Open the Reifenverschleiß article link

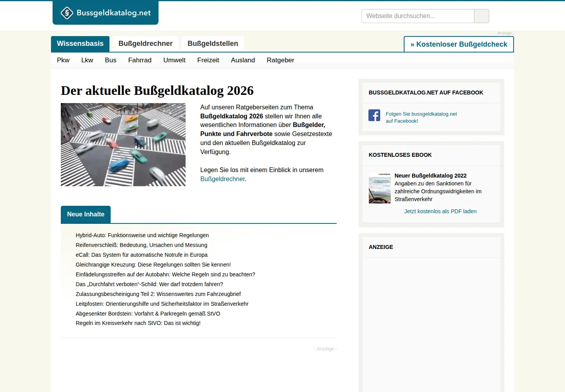pos(142,245)
